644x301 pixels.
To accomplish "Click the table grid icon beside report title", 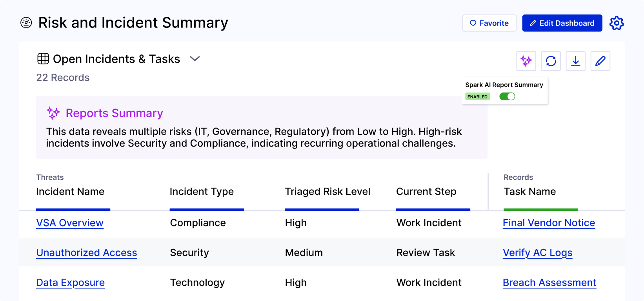I will coord(43,59).
